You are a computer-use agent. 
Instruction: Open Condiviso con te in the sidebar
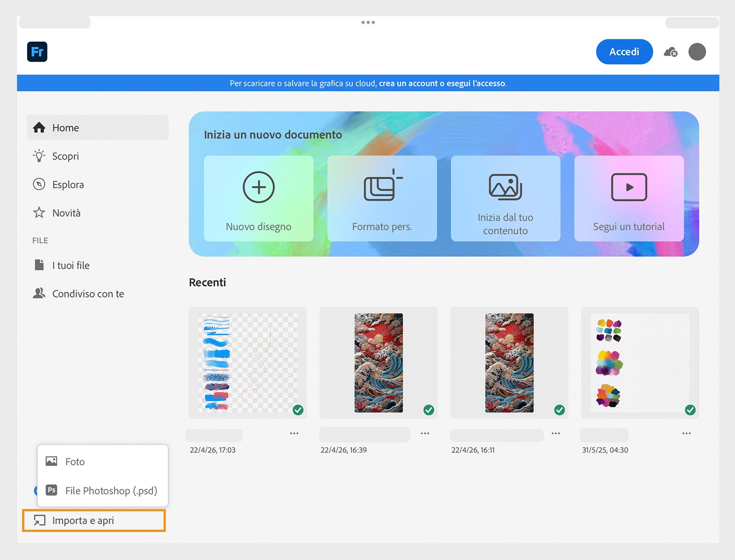98,294
